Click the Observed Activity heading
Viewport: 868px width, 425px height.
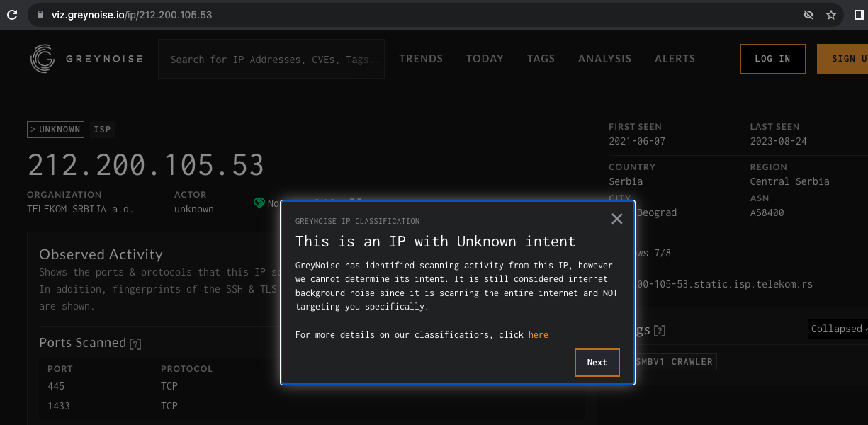pos(101,254)
